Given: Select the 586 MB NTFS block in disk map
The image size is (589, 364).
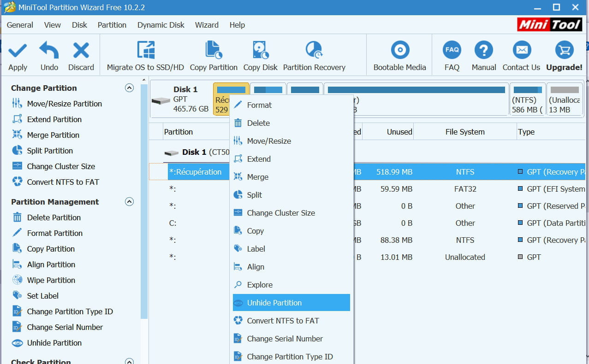Looking at the screenshot, I should 527,99.
